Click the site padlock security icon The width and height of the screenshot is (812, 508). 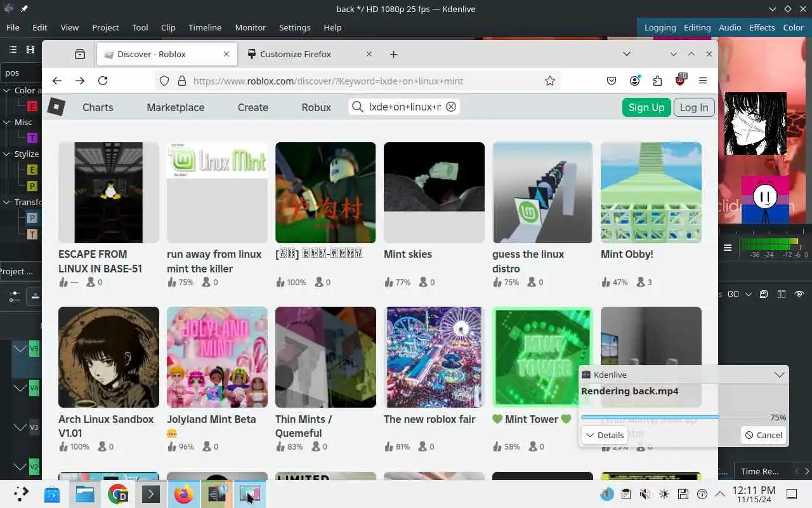click(182, 81)
